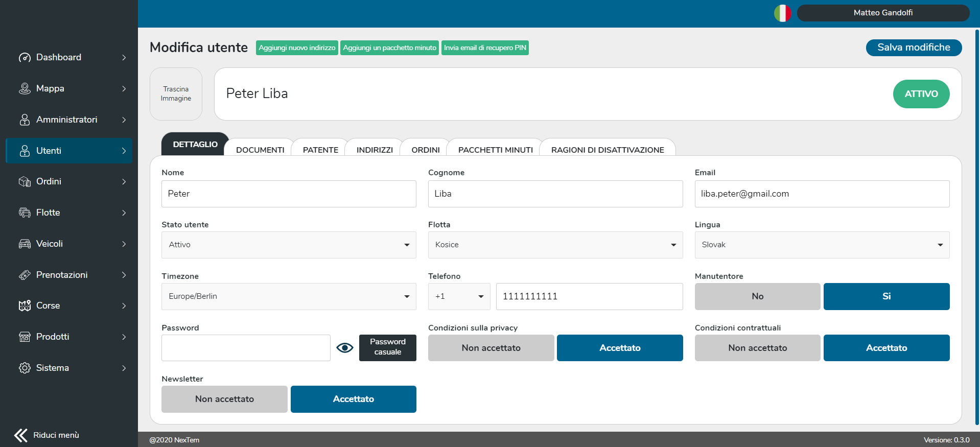
Task: Click the Dashboard gauge icon in sidebar
Action: pyautogui.click(x=25, y=58)
